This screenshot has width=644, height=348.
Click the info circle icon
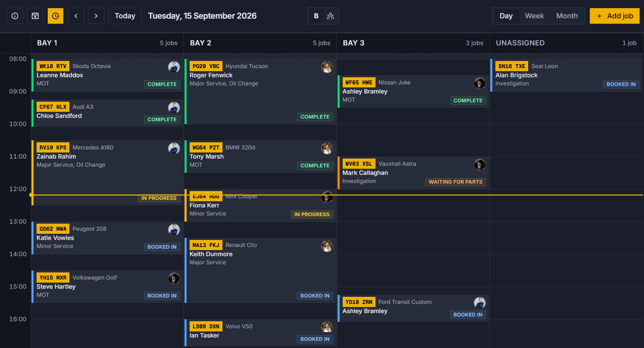pyautogui.click(x=15, y=16)
